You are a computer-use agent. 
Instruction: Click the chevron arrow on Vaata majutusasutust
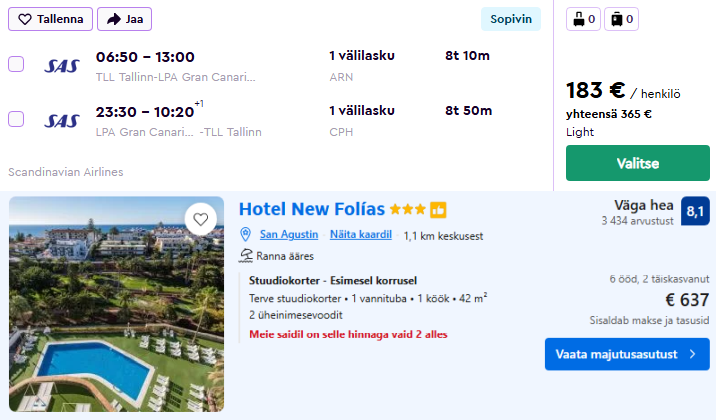690,354
